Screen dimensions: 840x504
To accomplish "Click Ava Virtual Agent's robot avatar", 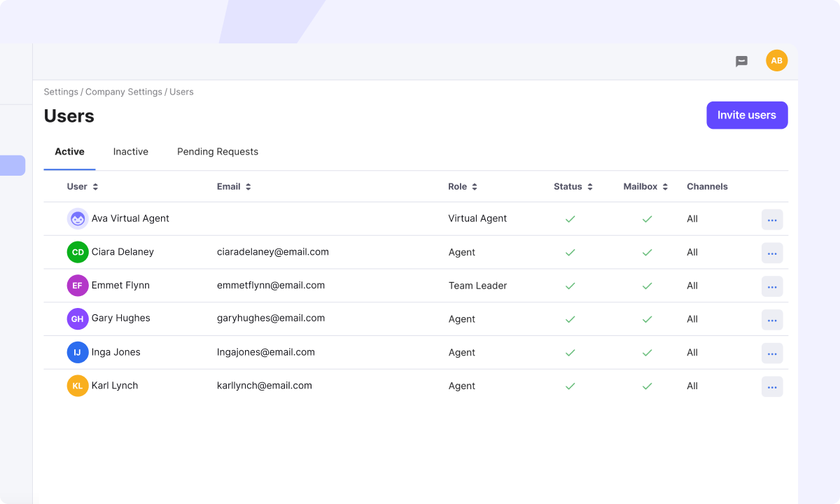I will [77, 218].
